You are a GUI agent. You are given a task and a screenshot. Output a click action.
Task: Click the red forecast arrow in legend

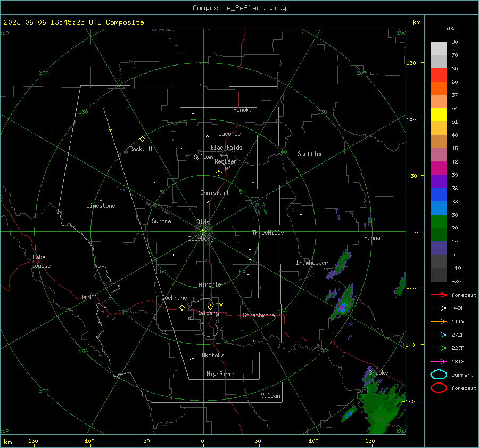pos(439,295)
